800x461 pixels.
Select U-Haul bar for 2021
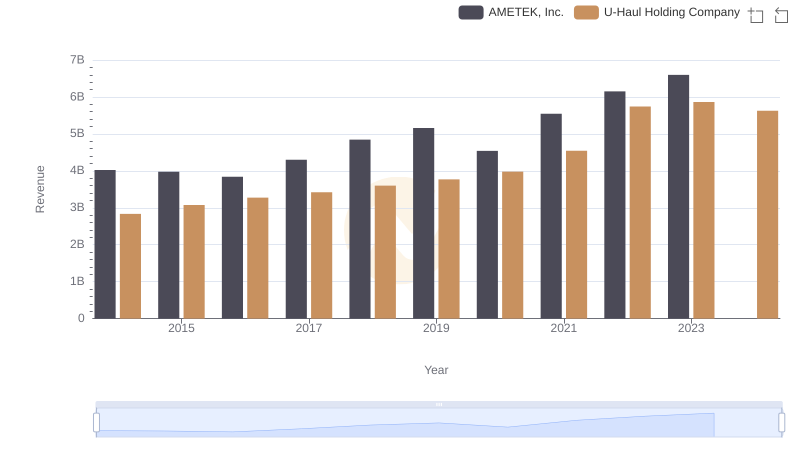577,235
